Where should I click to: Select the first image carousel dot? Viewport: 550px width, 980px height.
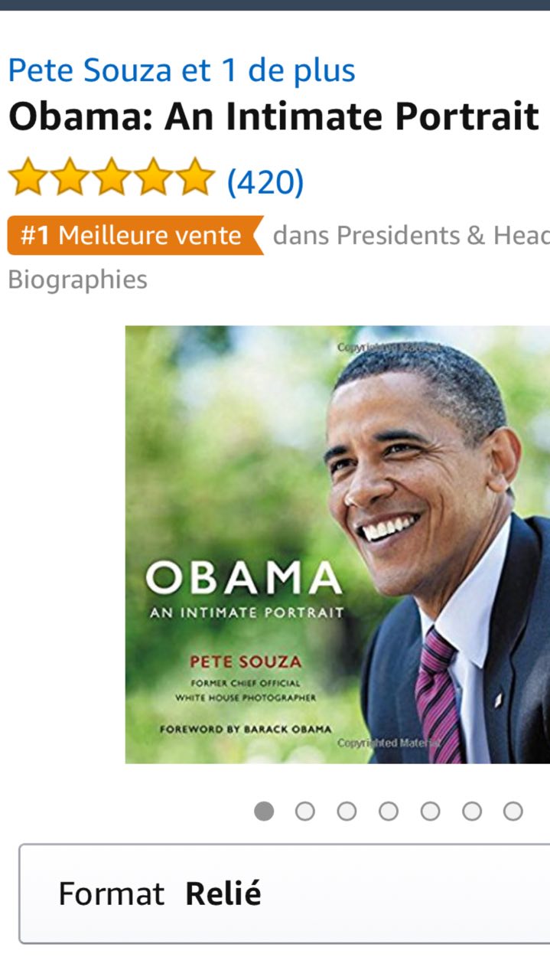tap(264, 812)
